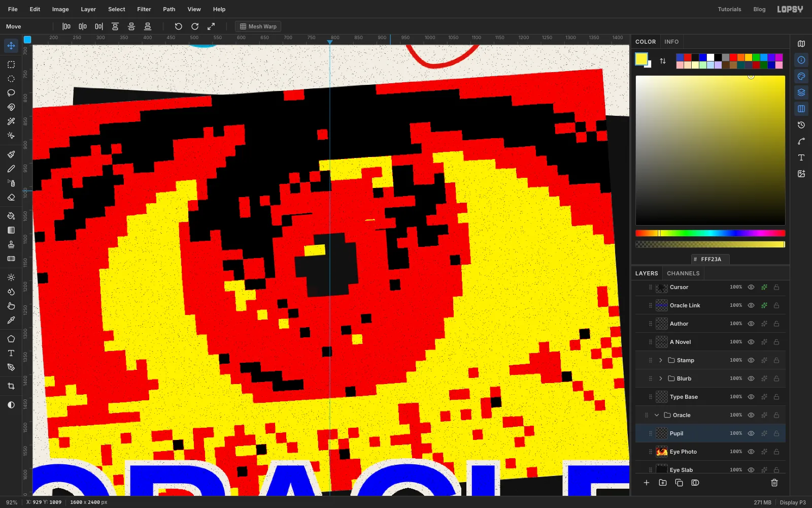This screenshot has width=812, height=508.
Task: Create a new layer group folder
Action: [663, 483]
